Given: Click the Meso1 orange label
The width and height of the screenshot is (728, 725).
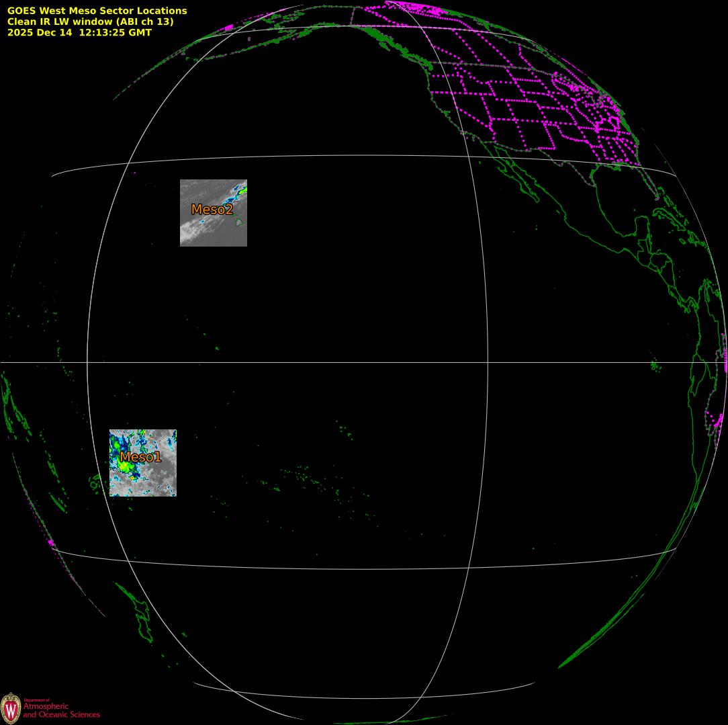Looking at the screenshot, I should click(x=140, y=457).
